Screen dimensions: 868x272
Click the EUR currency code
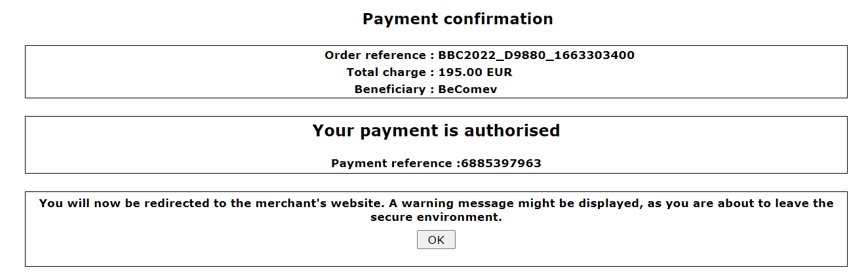[500, 72]
